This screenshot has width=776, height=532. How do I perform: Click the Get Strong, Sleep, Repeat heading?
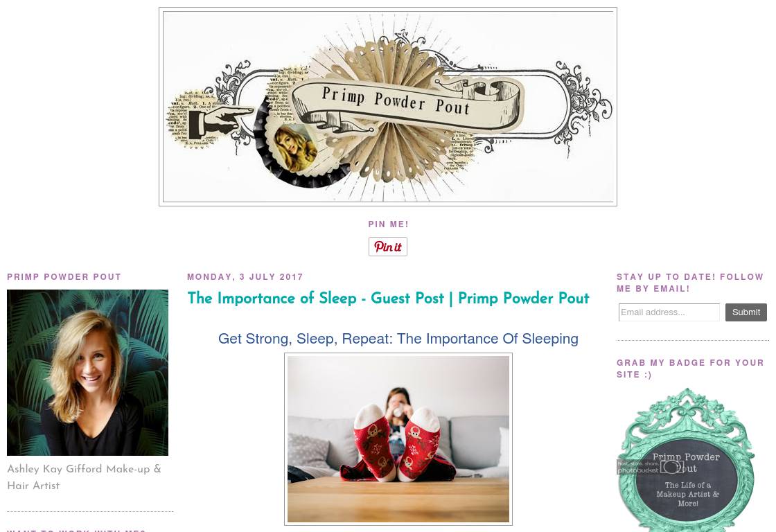coord(398,339)
